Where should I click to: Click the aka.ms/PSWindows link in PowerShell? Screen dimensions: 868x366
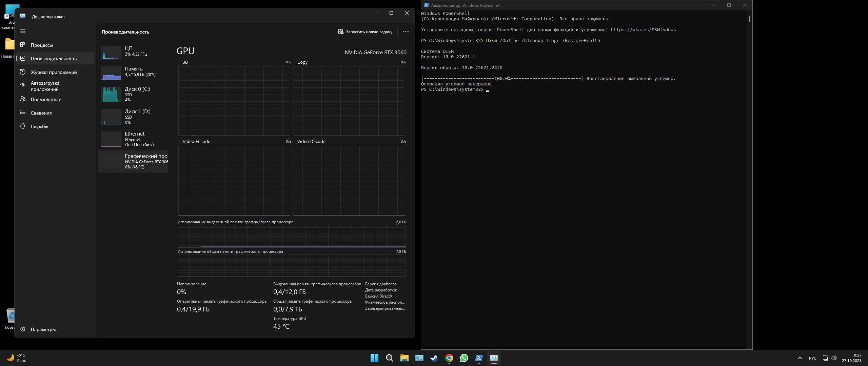[643, 30]
